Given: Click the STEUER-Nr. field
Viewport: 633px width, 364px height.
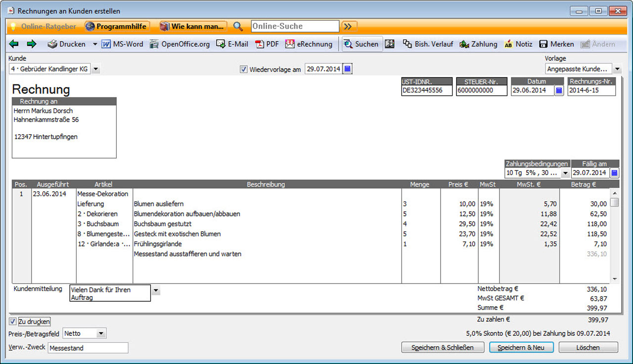Looking at the screenshot, I should [x=482, y=90].
